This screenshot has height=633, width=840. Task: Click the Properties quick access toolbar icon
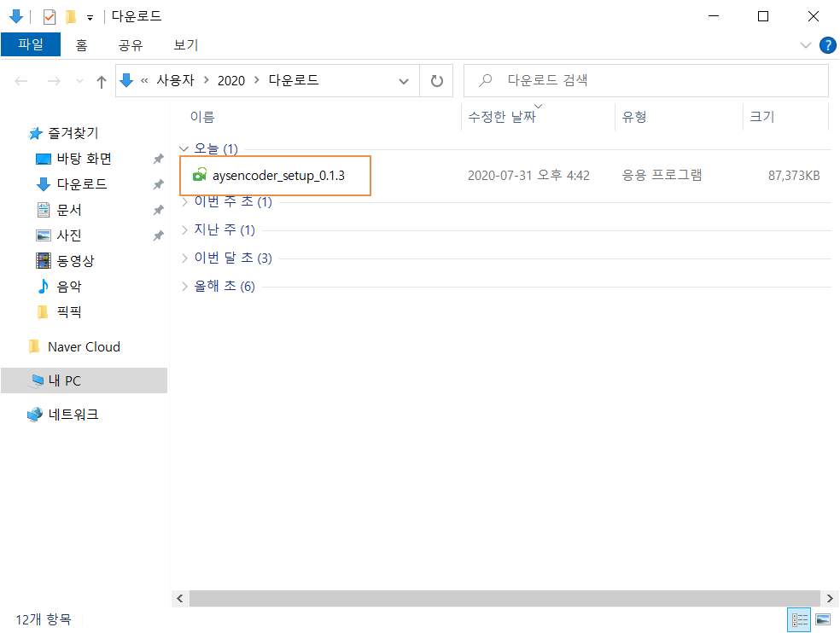click(50, 17)
